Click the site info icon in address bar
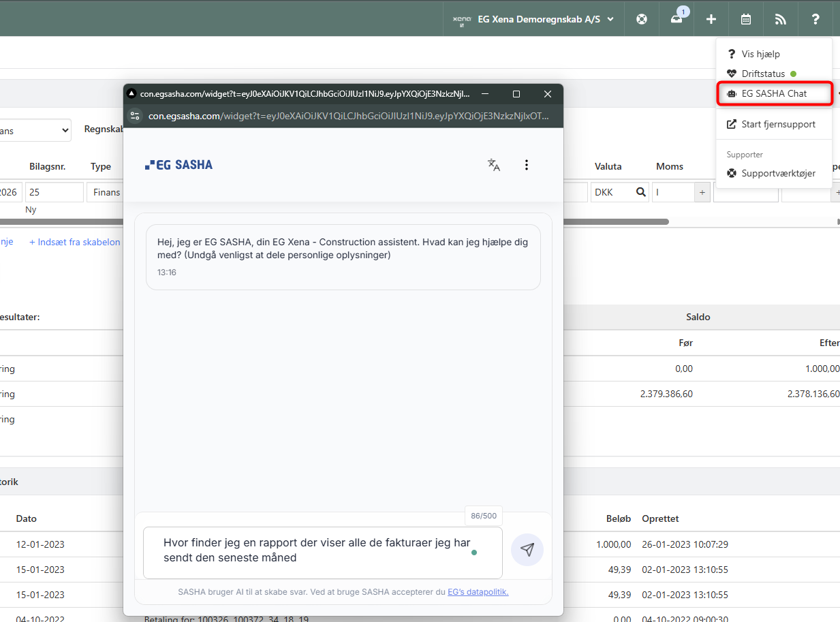The height and width of the screenshot is (622, 840). (135, 116)
